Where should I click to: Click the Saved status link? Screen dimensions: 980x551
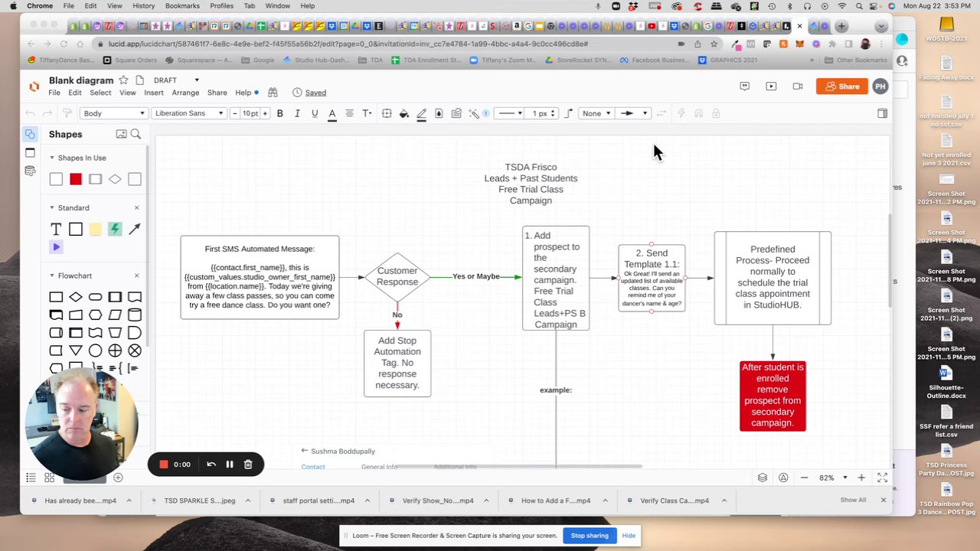pos(315,93)
